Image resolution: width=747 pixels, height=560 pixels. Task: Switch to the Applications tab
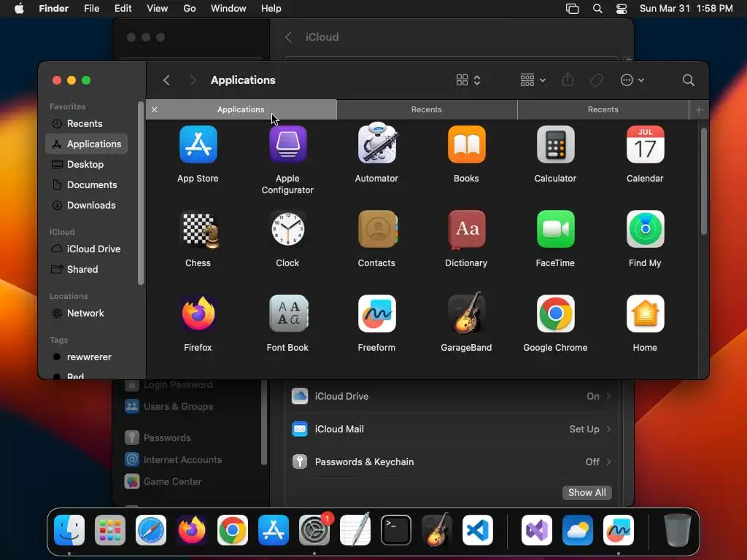point(241,109)
